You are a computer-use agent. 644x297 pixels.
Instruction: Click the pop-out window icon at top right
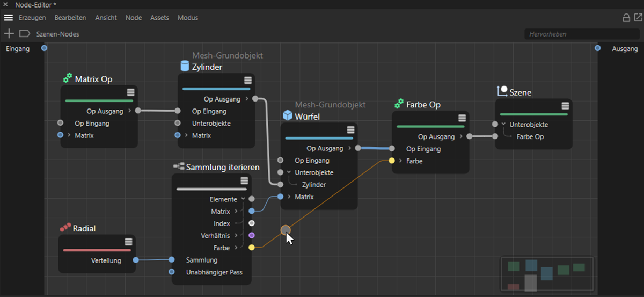click(x=636, y=18)
